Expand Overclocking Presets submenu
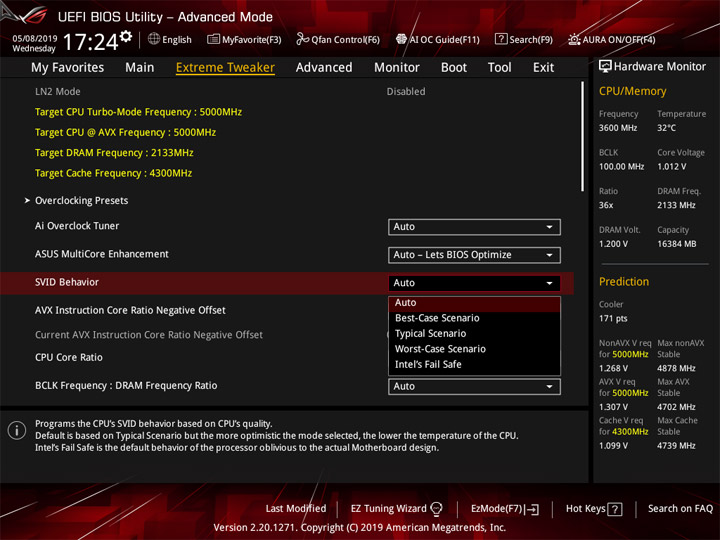Viewport: 720px width, 540px height. pyautogui.click(x=81, y=201)
